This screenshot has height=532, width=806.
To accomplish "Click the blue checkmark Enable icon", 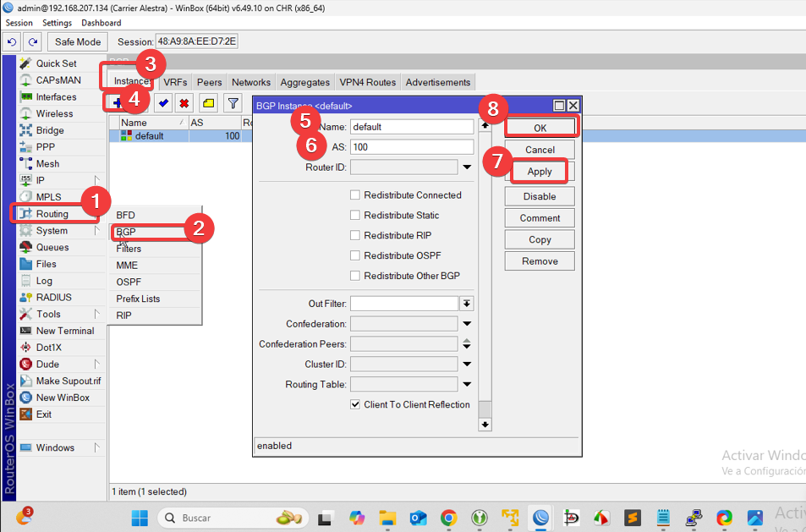I will click(x=163, y=102).
